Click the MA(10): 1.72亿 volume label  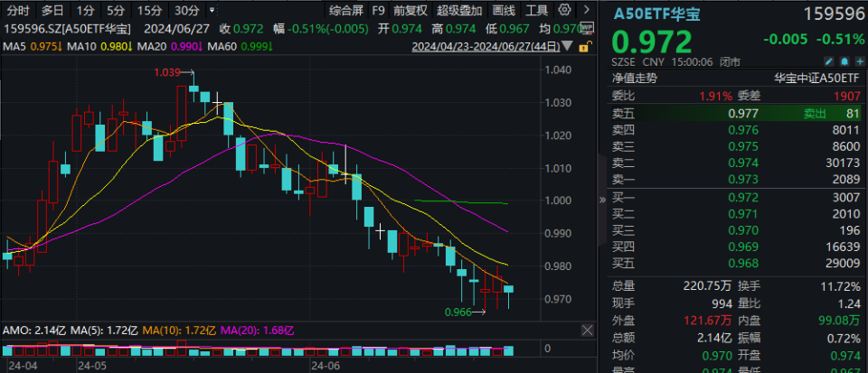point(180,331)
